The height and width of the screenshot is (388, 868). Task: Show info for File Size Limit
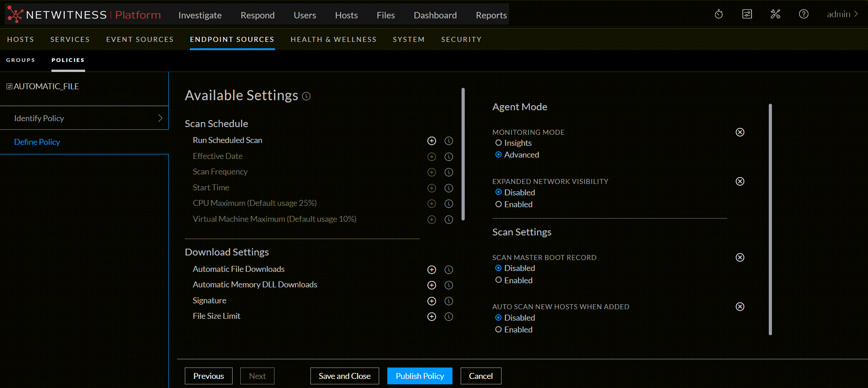click(448, 317)
